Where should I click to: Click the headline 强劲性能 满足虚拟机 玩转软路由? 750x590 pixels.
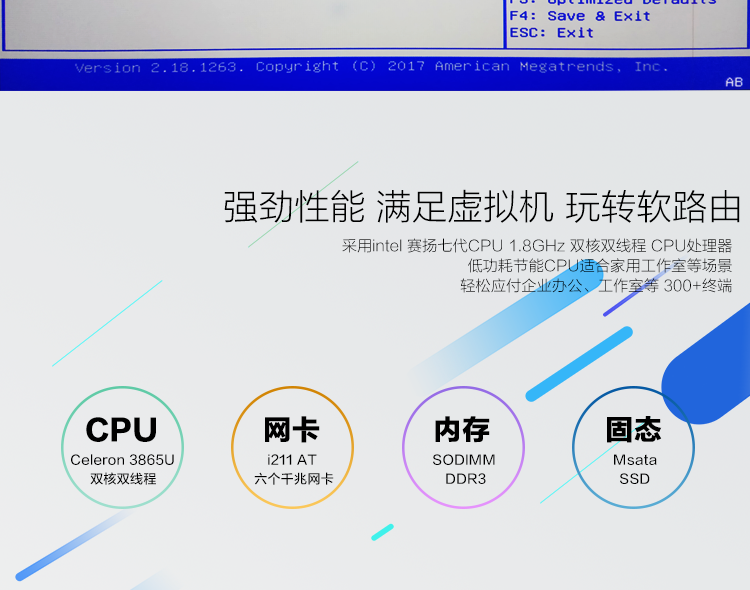pyautogui.click(x=482, y=207)
